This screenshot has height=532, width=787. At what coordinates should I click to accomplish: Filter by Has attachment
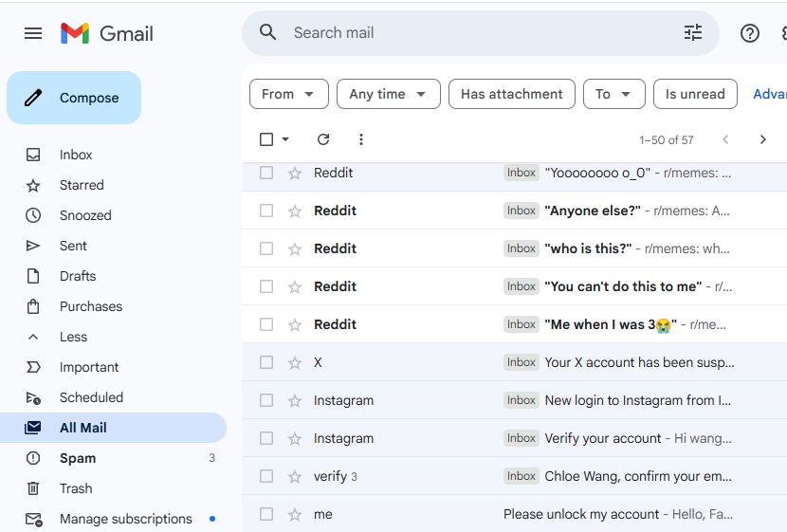coord(511,94)
